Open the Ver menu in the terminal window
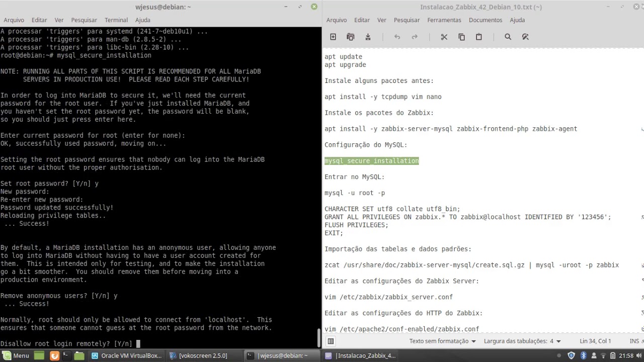Viewport: 644px width, 362px height. point(59,20)
